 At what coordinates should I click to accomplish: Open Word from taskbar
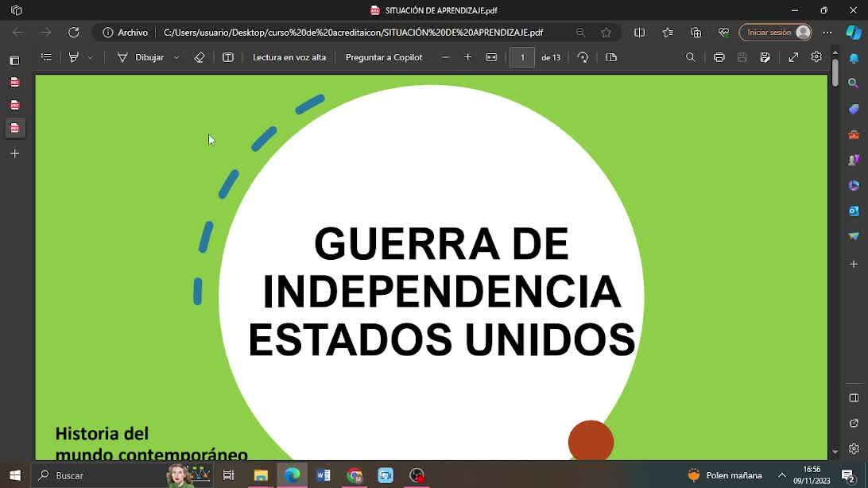tap(324, 475)
